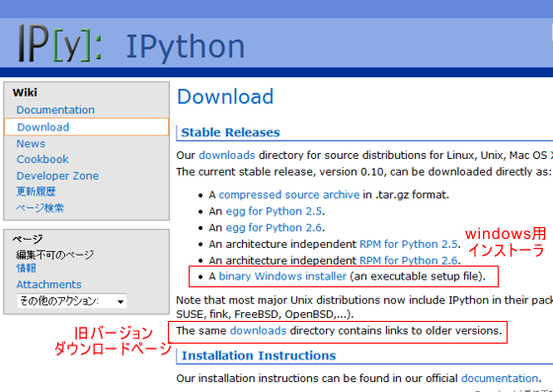
Task: Download the compressed source archive
Action: click(x=289, y=195)
